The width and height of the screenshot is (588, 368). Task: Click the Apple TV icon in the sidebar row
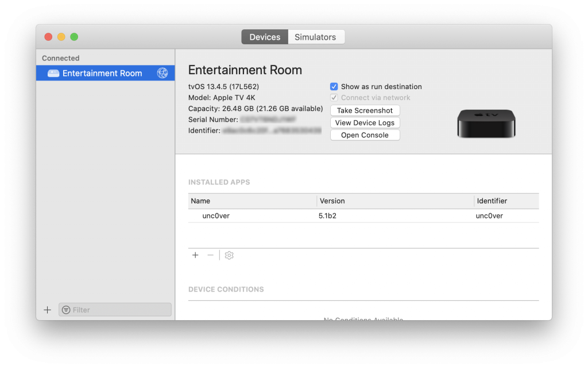(x=53, y=73)
